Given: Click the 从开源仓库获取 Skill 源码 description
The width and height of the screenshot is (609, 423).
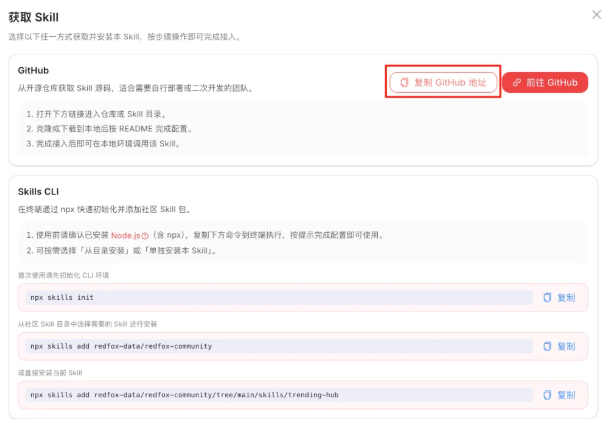Looking at the screenshot, I should tap(136, 88).
